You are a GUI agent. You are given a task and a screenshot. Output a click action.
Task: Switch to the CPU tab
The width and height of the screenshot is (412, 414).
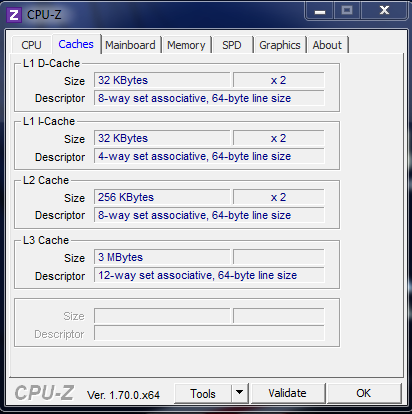31,45
